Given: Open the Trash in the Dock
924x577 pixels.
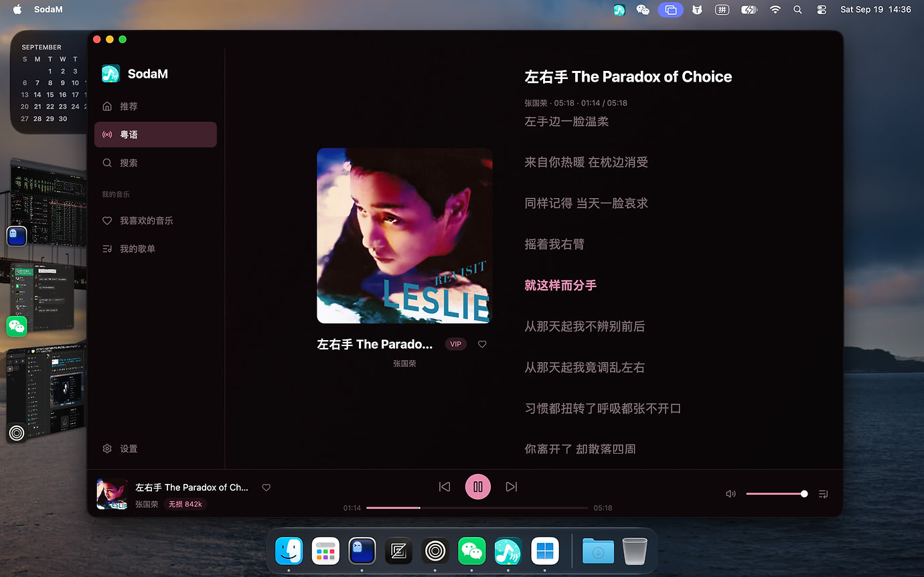Looking at the screenshot, I should (x=635, y=552).
